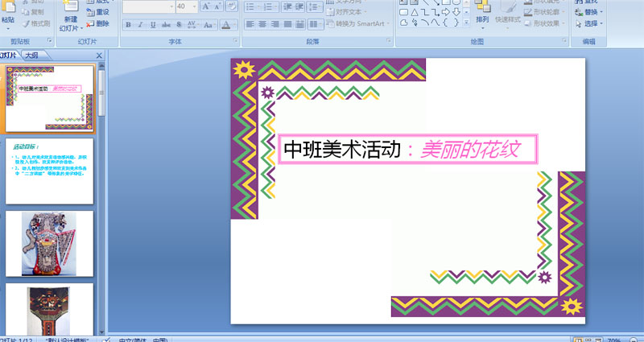This screenshot has width=644, height=342.
Task: Click the Copy (复制) icon
Action: pyautogui.click(x=26, y=12)
